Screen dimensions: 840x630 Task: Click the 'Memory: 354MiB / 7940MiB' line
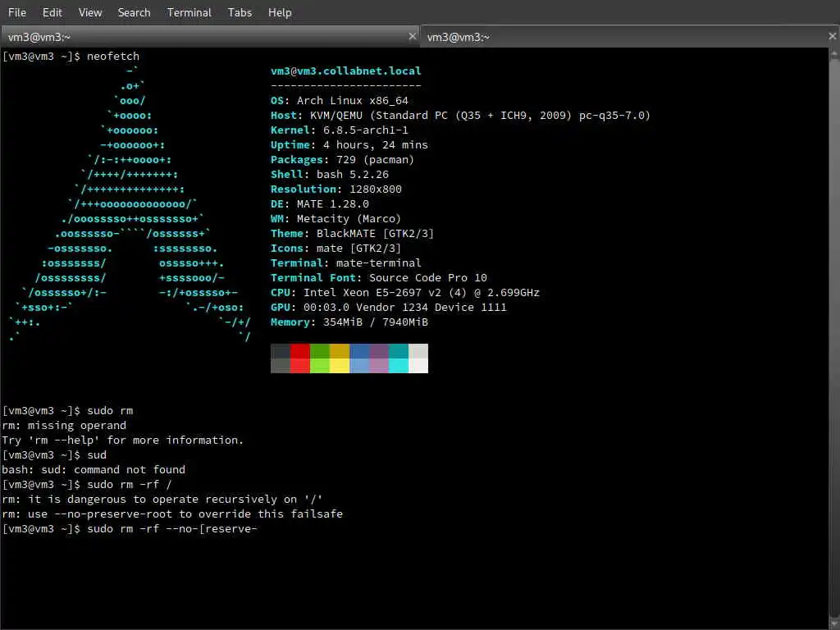coord(349,322)
